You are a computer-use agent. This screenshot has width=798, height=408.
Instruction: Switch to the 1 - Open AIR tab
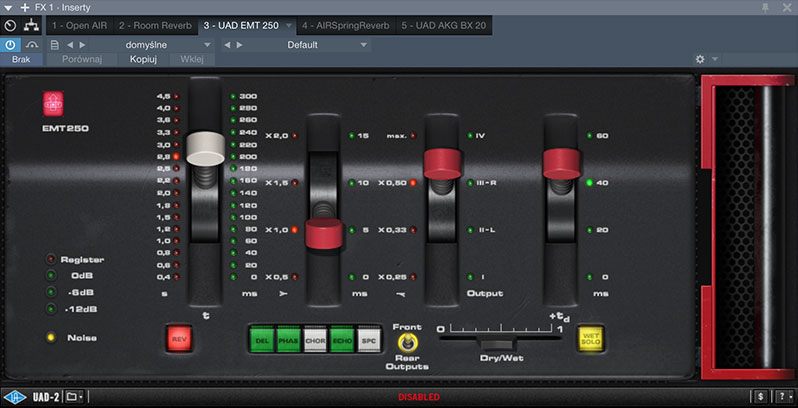click(79, 25)
